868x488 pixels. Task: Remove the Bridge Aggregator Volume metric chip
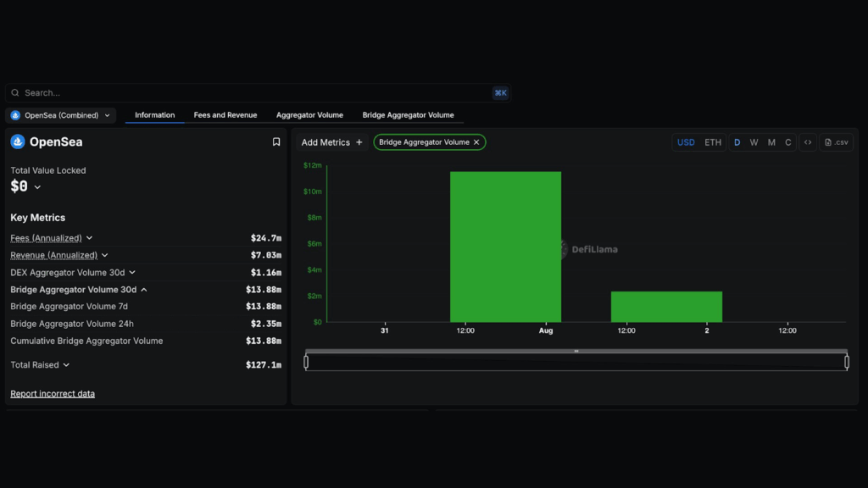click(x=476, y=142)
